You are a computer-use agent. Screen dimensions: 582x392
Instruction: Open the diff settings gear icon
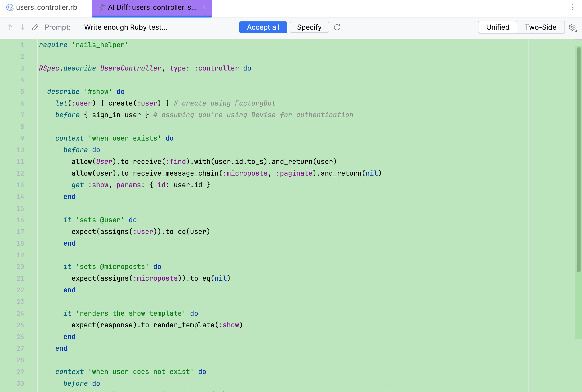pos(572,27)
